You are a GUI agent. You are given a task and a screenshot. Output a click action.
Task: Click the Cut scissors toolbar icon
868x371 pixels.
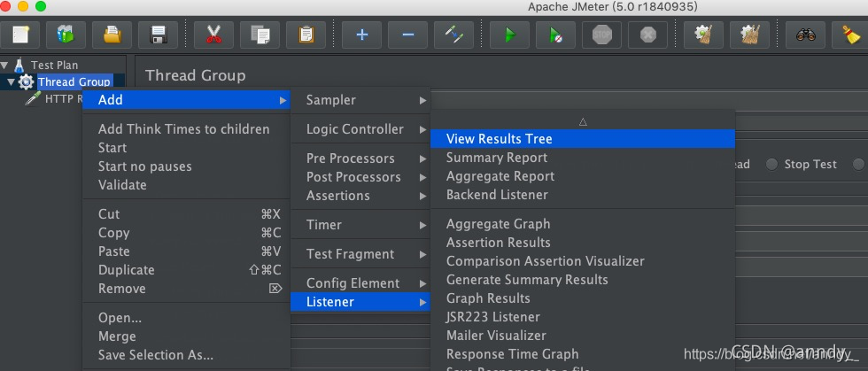click(213, 35)
